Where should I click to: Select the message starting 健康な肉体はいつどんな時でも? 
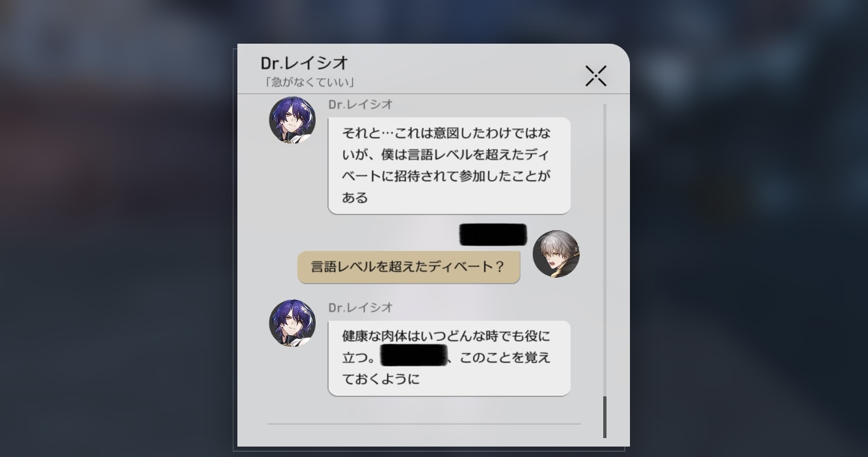[449, 358]
